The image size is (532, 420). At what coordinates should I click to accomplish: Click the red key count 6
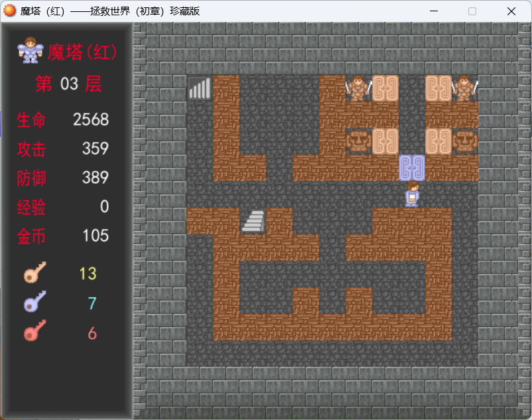(x=92, y=333)
